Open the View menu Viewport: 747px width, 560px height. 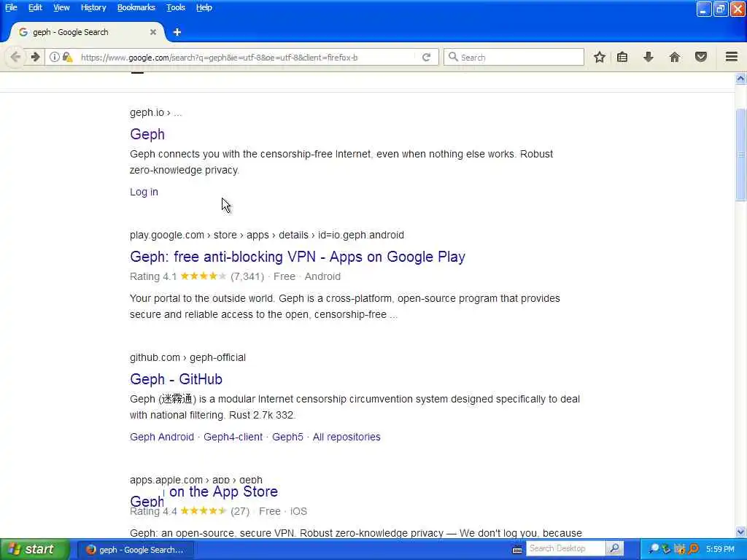point(61,7)
